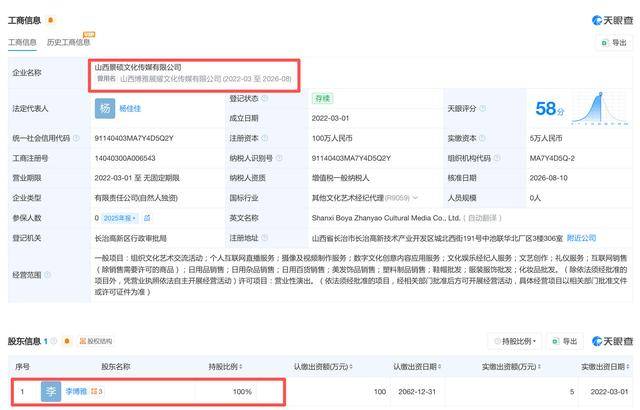Sort by 认缴出资日期 column header
Viewport: 640px width, 410px height.
[x=417, y=367]
